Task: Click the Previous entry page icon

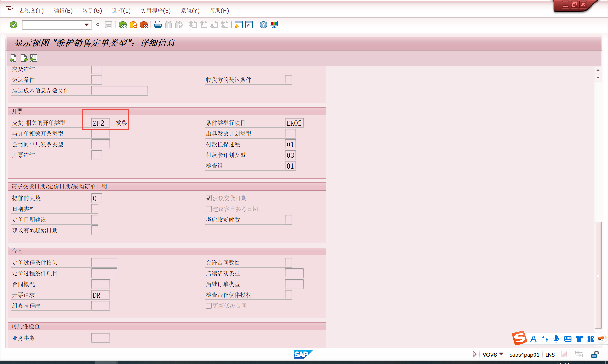Action: point(13,58)
